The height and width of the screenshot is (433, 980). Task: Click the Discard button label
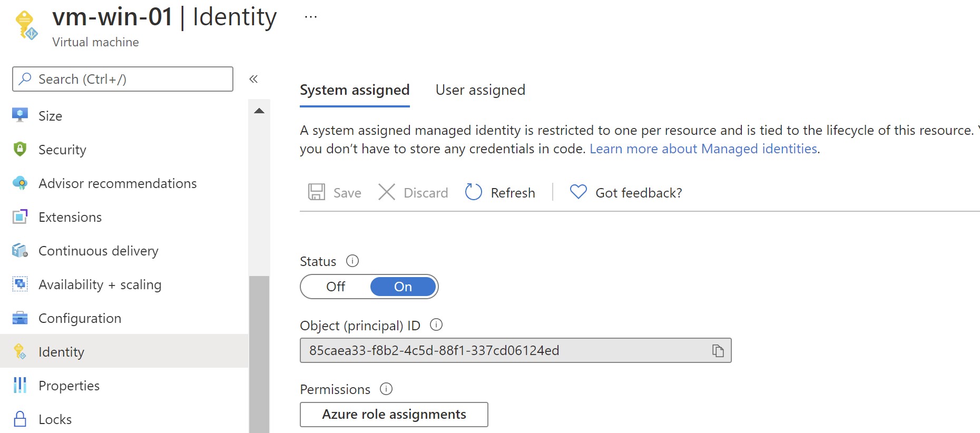(426, 193)
